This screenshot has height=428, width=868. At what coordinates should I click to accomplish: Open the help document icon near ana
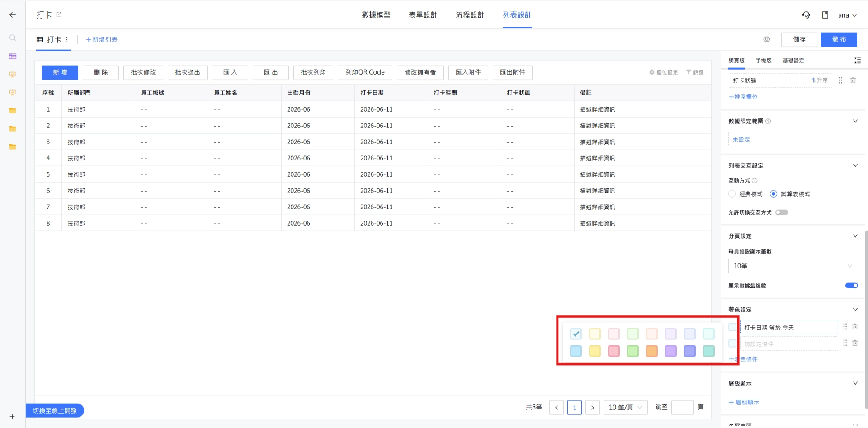click(825, 15)
